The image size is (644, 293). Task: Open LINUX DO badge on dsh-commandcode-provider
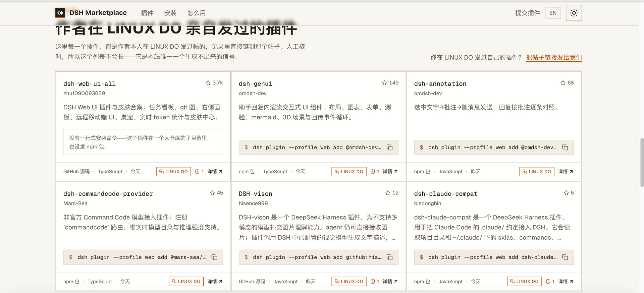pos(186,281)
